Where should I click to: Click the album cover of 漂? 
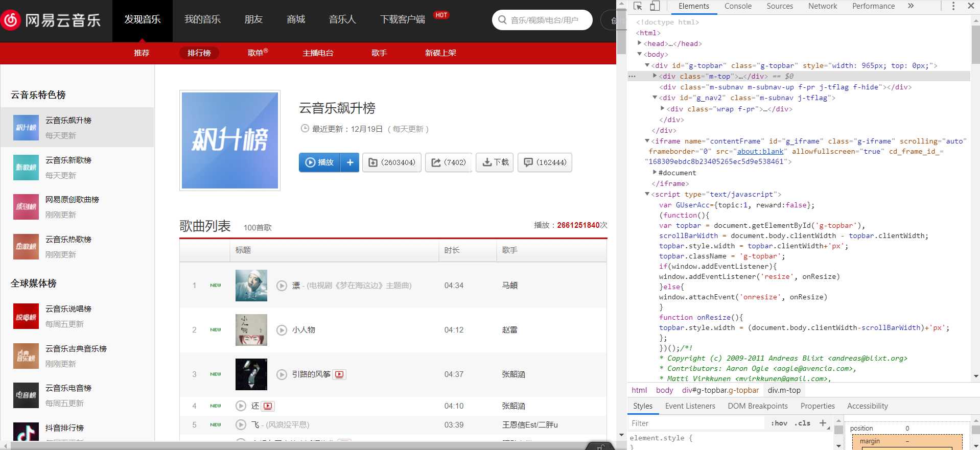[251, 286]
